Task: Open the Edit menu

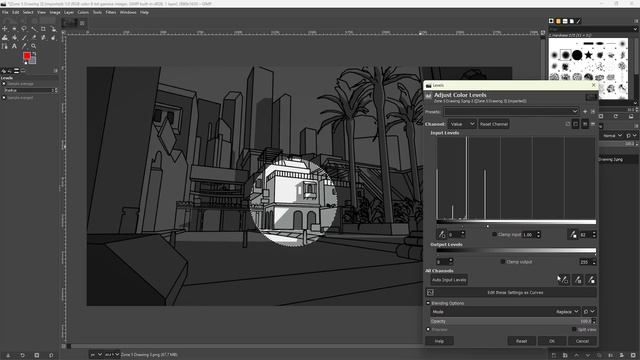Action: pyautogui.click(x=16, y=12)
